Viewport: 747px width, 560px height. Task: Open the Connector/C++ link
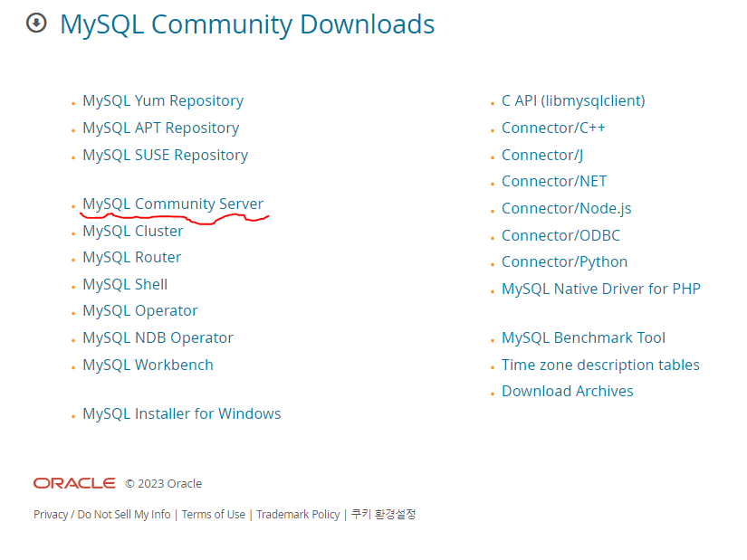(x=553, y=128)
